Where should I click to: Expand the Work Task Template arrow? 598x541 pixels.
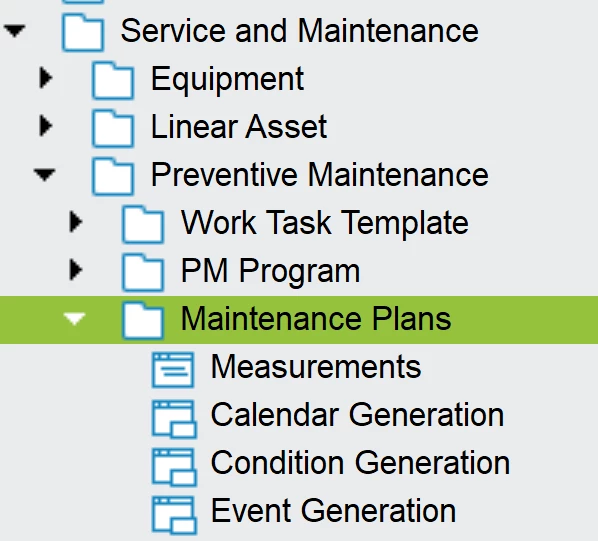click(x=76, y=222)
